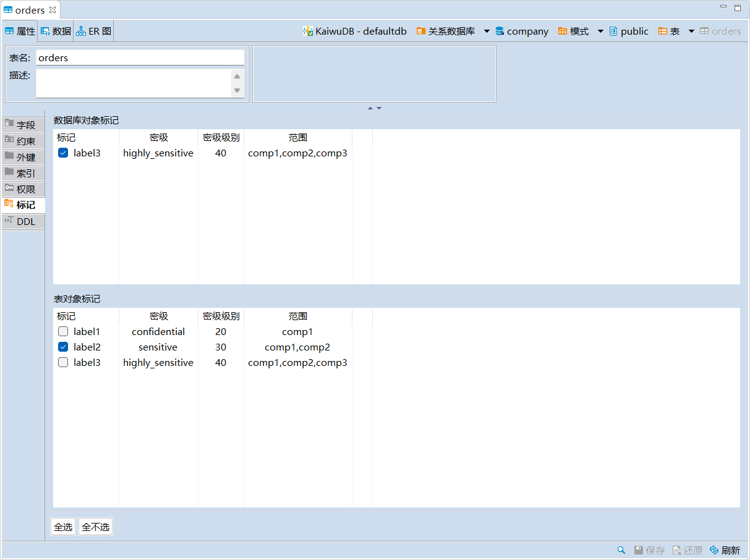Click the KaiwuDB - defaultdb connection icon
This screenshot has width=750, height=560.
point(307,31)
